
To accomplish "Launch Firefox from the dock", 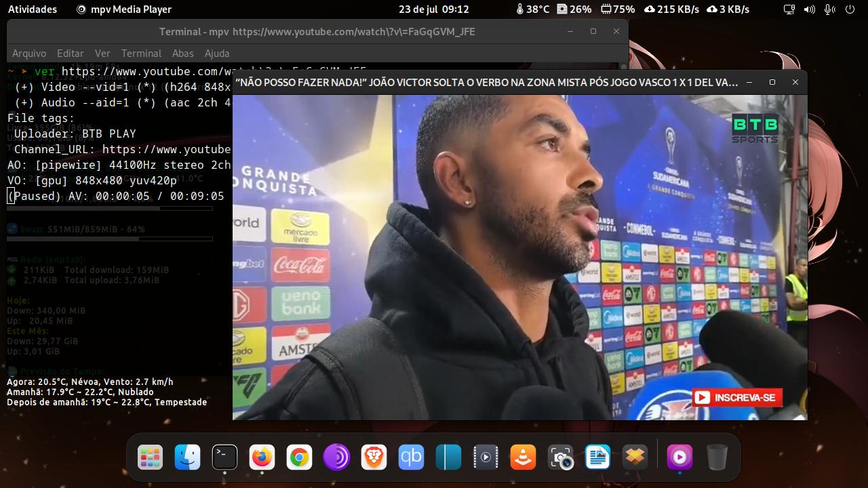I will (262, 457).
